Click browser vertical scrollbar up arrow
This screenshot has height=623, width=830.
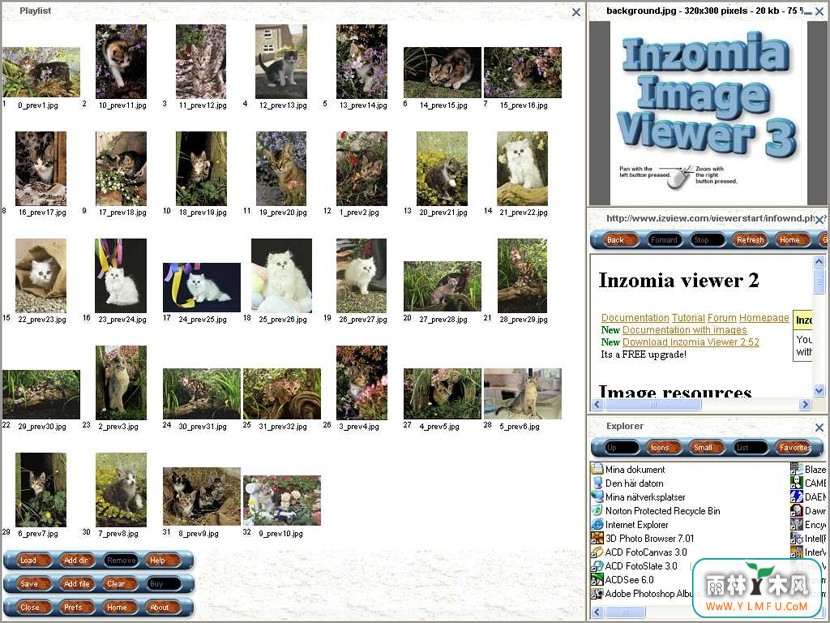[x=819, y=262]
